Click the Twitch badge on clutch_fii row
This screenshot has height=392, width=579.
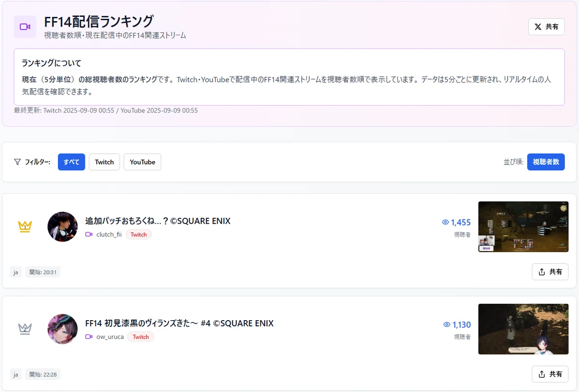tap(138, 234)
